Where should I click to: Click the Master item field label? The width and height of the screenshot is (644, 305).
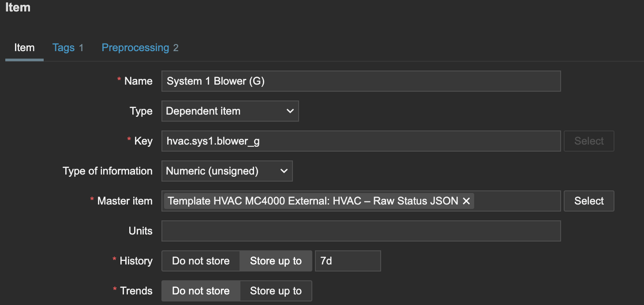pyautogui.click(x=124, y=201)
